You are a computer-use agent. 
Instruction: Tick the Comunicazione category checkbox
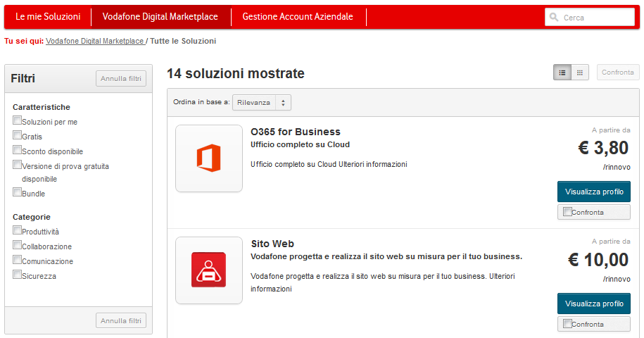[x=18, y=260]
